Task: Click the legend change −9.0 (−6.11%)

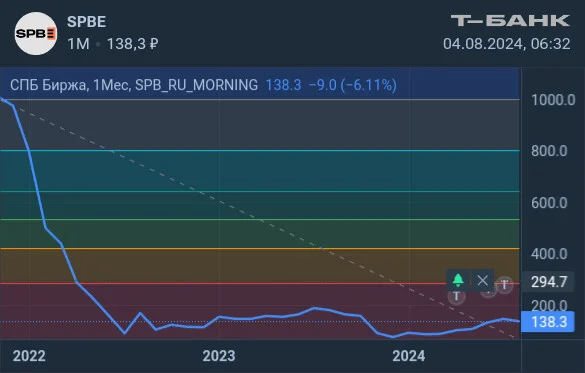Action: [353, 85]
